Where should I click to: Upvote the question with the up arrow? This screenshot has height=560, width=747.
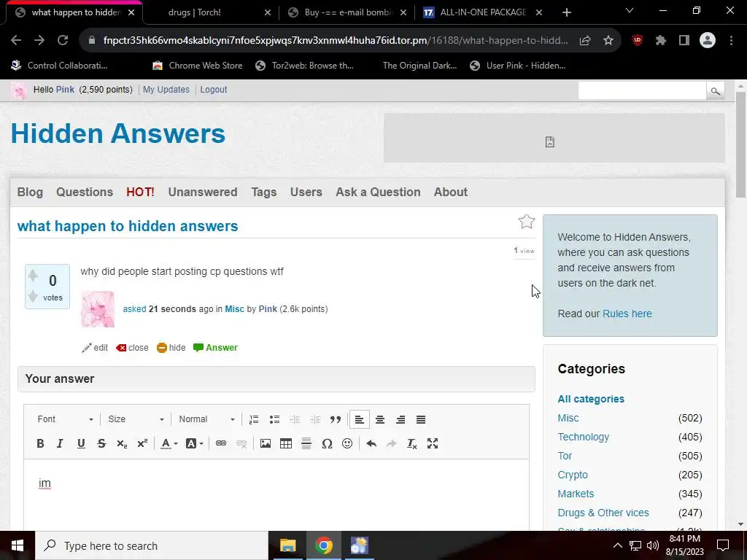[x=33, y=275]
